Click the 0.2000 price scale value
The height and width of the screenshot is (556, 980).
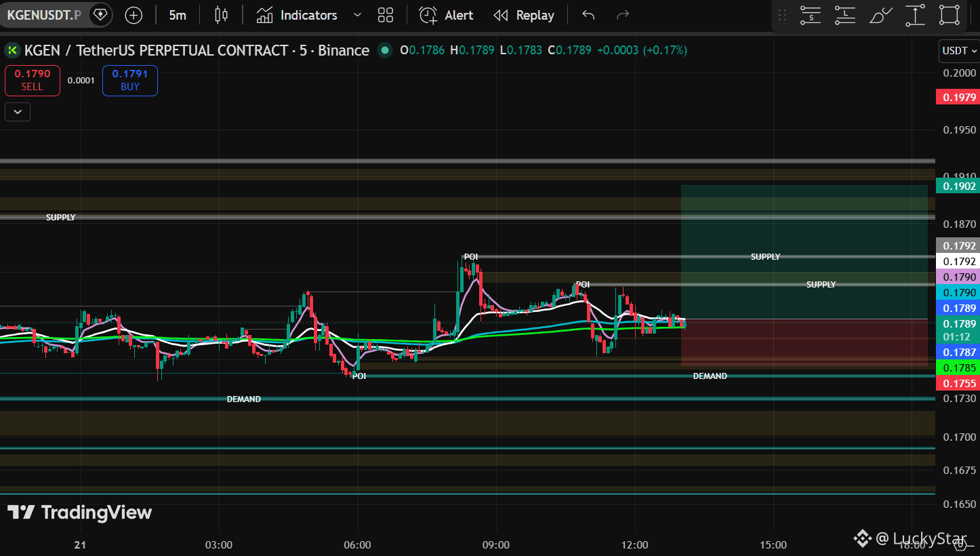coord(960,73)
